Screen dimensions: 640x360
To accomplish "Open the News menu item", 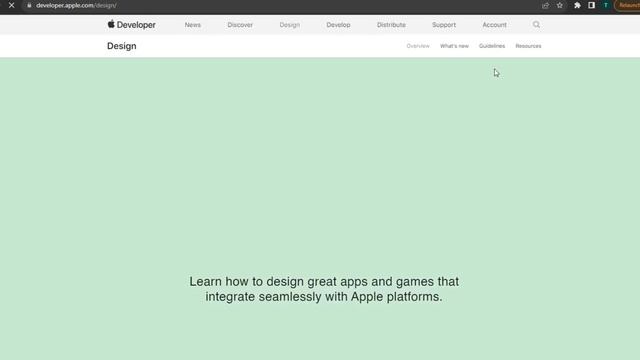I will click(x=193, y=25).
